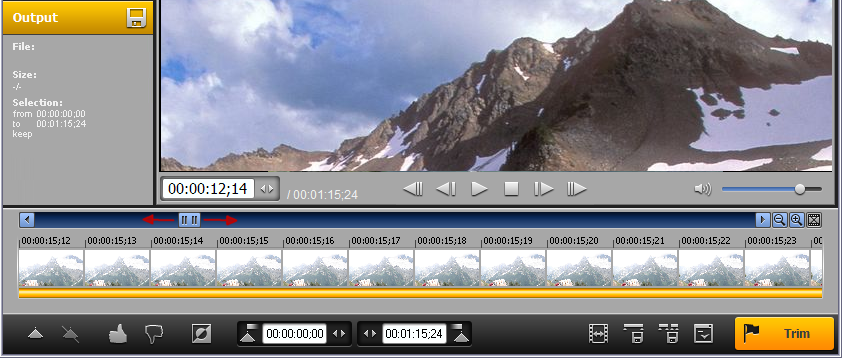
Task: Click the timeline scrollbar right arrow
Action: (763, 220)
